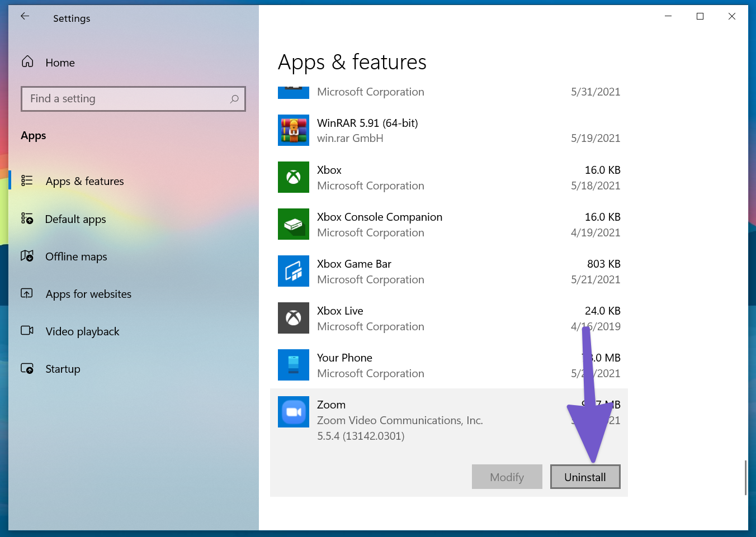Focus the Find a setting field
The image size is (756, 537).
[133, 99]
